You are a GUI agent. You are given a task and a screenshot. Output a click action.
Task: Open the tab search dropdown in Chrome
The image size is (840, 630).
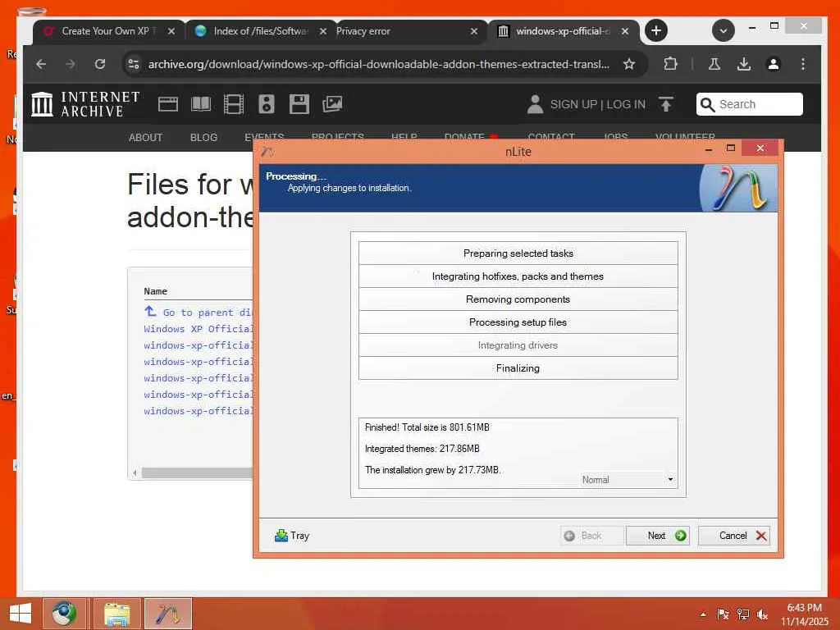click(724, 30)
